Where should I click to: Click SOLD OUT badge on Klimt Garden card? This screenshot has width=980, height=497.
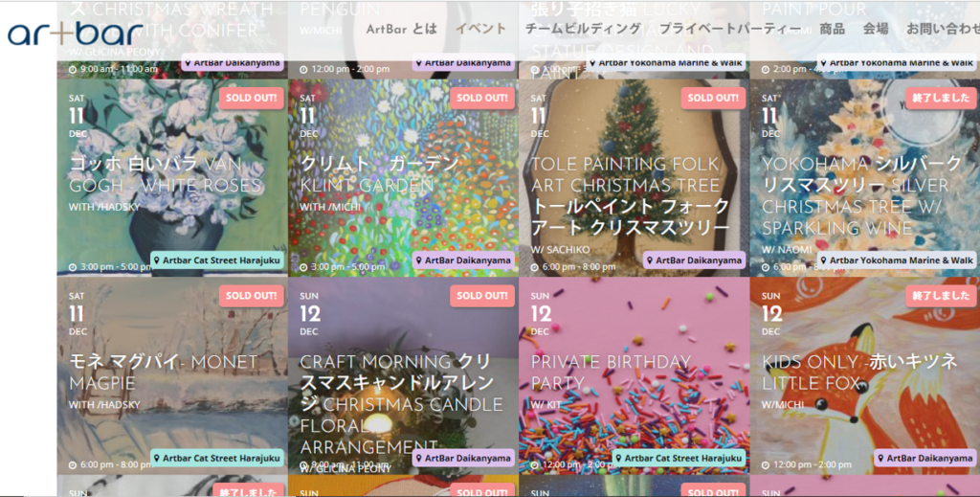click(x=482, y=98)
